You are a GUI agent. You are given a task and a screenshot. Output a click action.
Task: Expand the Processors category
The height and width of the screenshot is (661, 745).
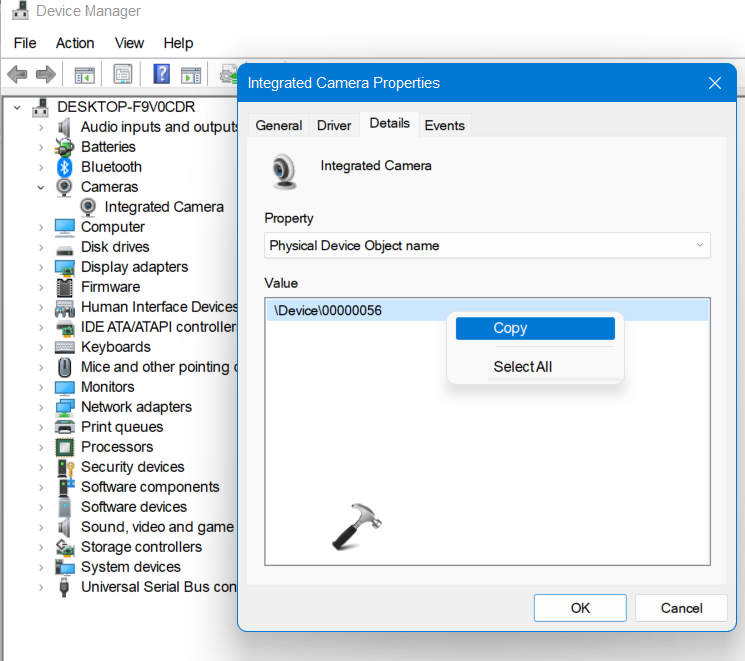[41, 447]
